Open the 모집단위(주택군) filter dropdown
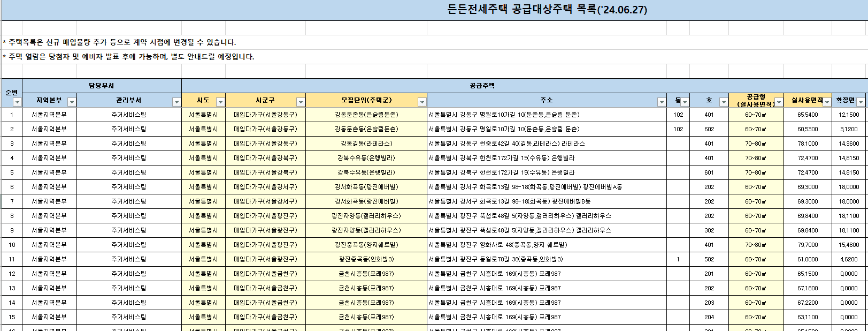The height and width of the screenshot is (331, 868). 422,102
